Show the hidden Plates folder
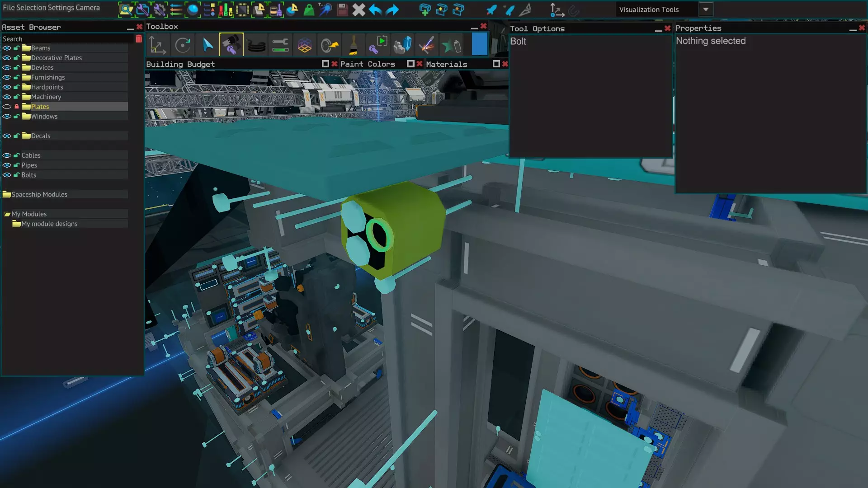The width and height of the screenshot is (868, 488). (7, 107)
